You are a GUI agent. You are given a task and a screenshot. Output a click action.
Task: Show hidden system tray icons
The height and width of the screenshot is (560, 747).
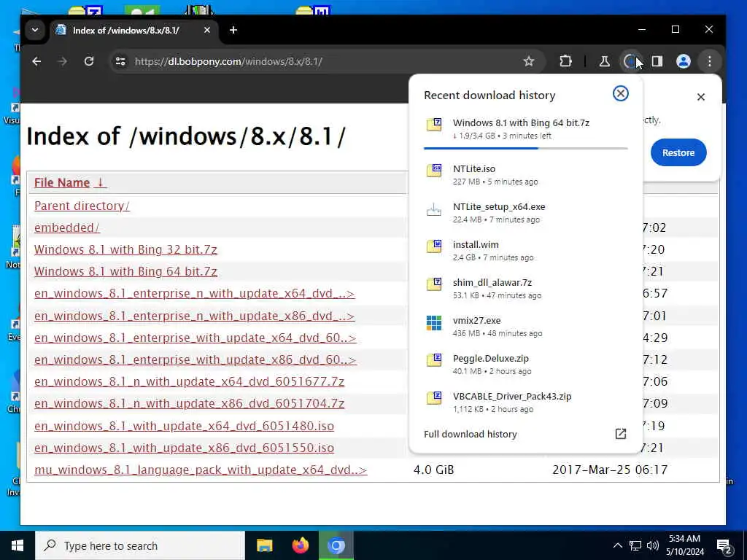pyautogui.click(x=617, y=545)
